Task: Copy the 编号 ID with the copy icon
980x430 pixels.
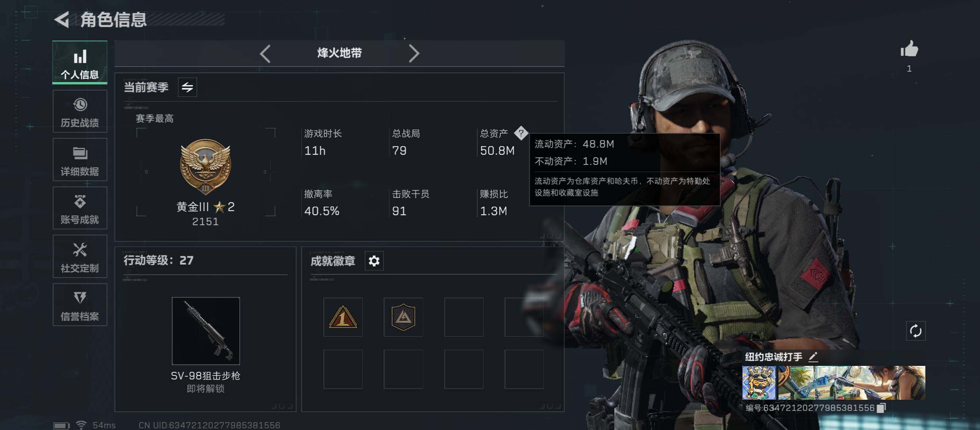Action: (881, 408)
